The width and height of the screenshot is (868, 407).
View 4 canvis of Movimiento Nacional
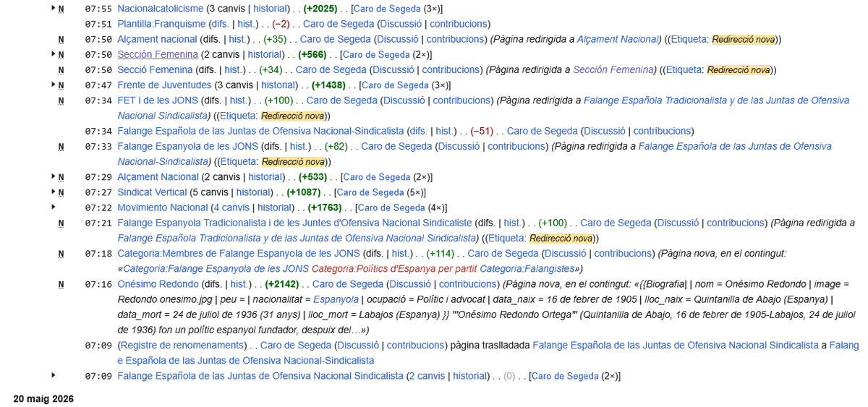point(232,207)
